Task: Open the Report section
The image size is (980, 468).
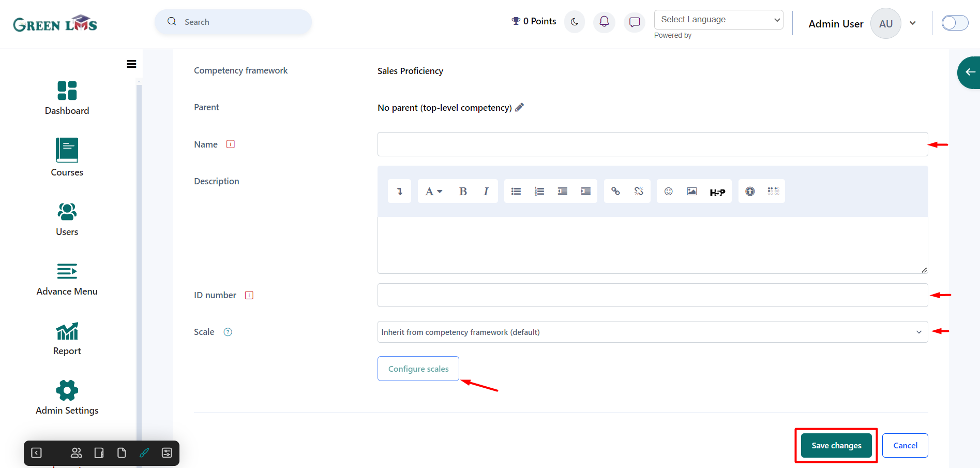Action: (x=67, y=339)
